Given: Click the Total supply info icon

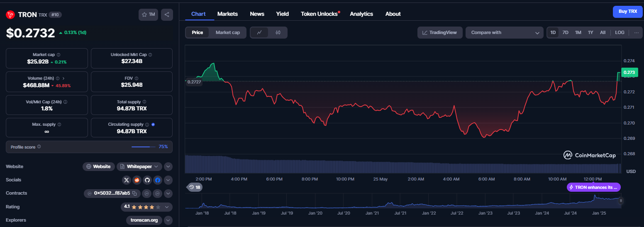Looking at the screenshot, I should tap(145, 102).
